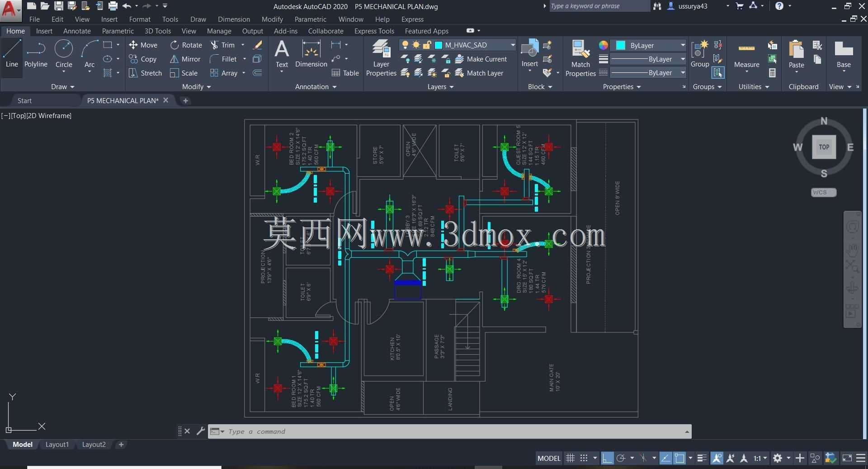Toggle lineweight display in status bar
868x469 pixels.
tap(702, 458)
